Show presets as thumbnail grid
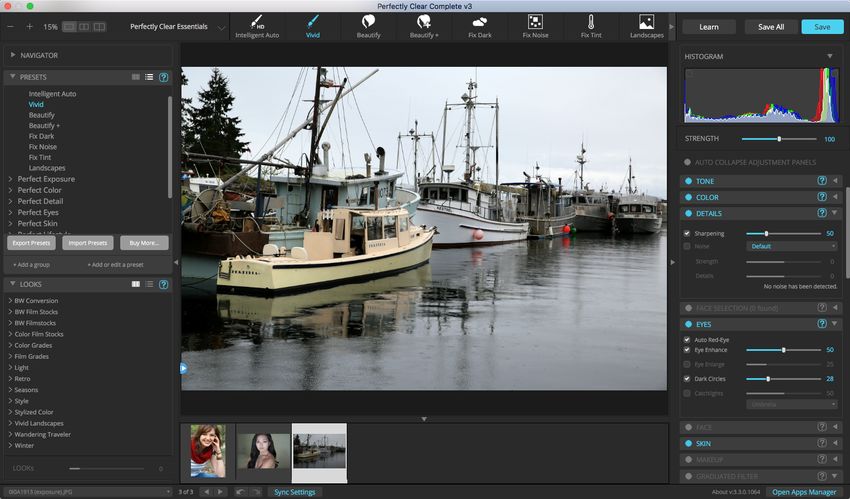 click(x=136, y=77)
